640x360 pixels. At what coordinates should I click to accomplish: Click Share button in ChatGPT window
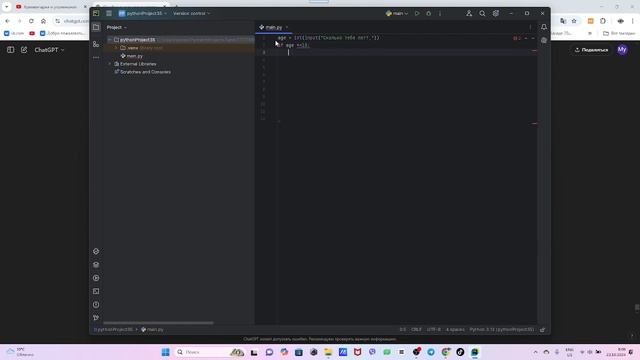coord(591,50)
